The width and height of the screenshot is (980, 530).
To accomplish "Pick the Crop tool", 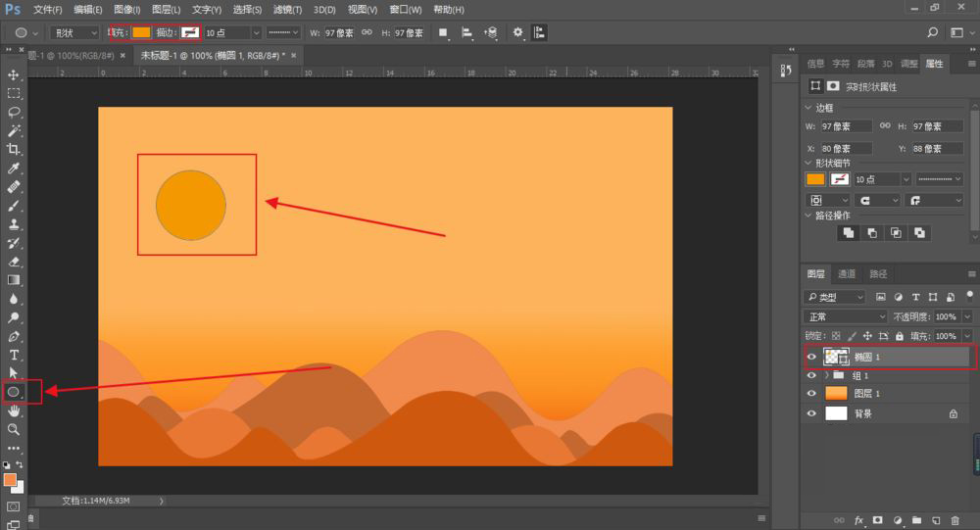I will [14, 150].
